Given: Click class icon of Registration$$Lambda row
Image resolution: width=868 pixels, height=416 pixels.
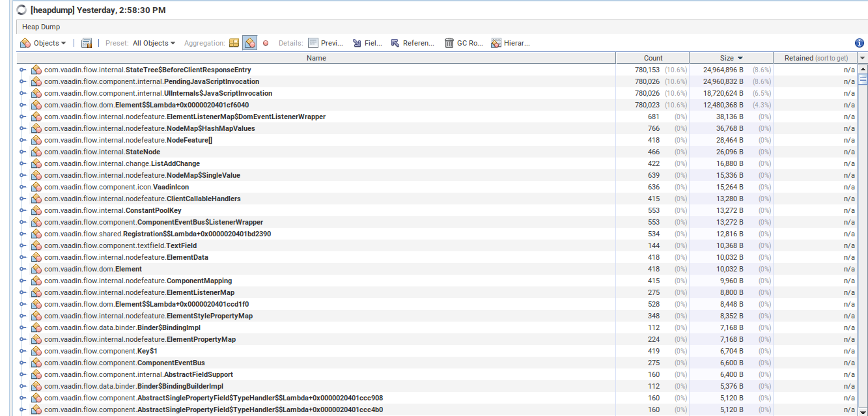Looking at the screenshot, I should click(x=36, y=234).
